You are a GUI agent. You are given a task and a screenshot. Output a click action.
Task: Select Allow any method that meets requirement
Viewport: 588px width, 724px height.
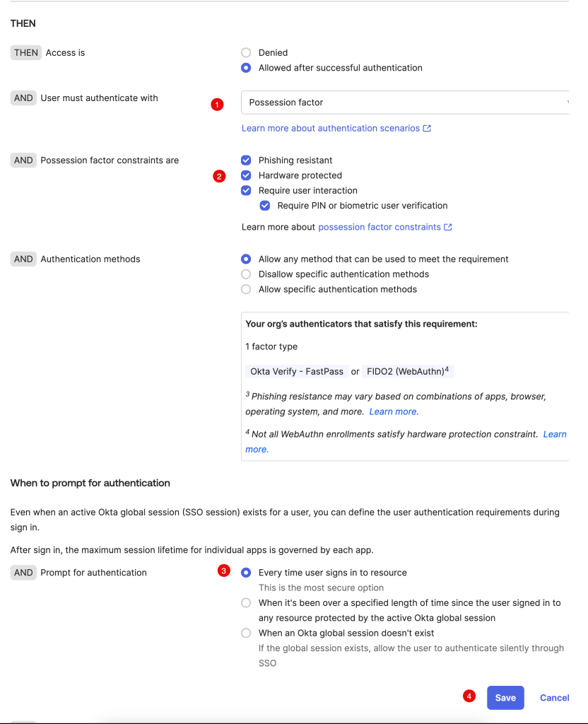pos(246,259)
